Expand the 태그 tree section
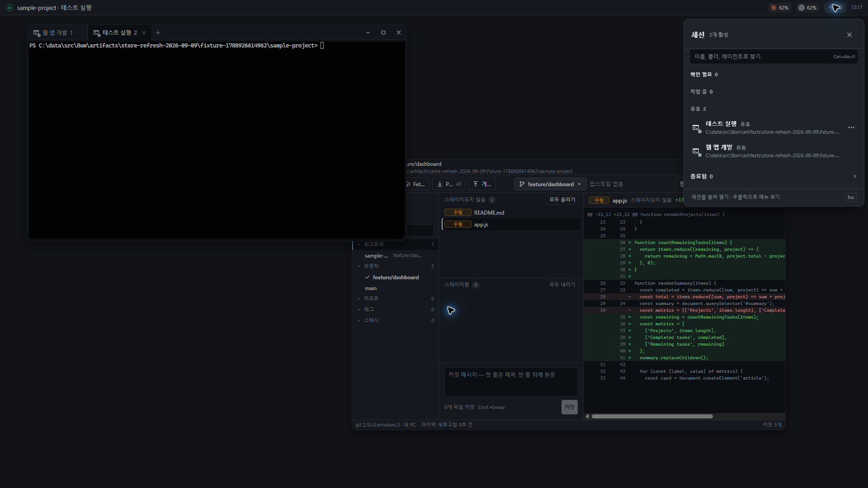This screenshot has width=868, height=488. coord(359,310)
